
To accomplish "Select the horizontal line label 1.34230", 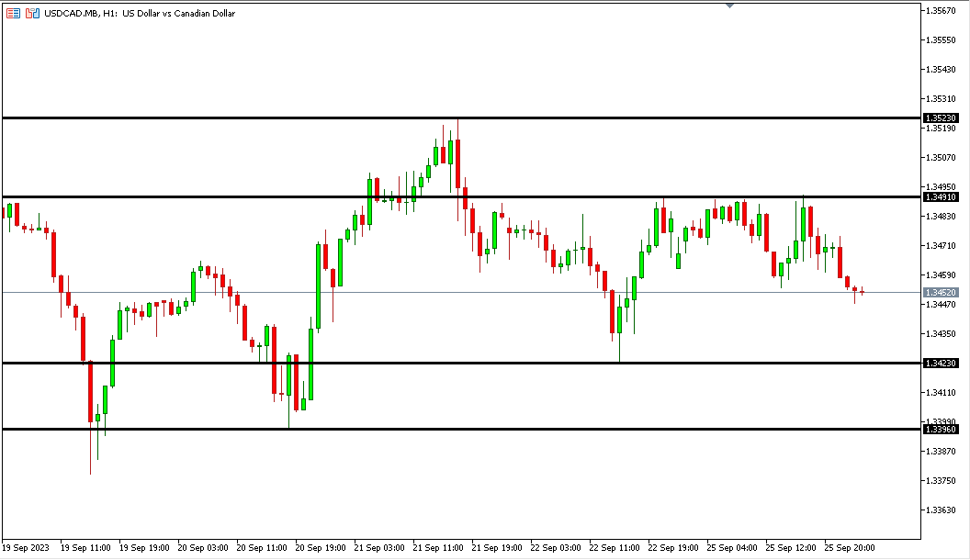I will (941, 364).
